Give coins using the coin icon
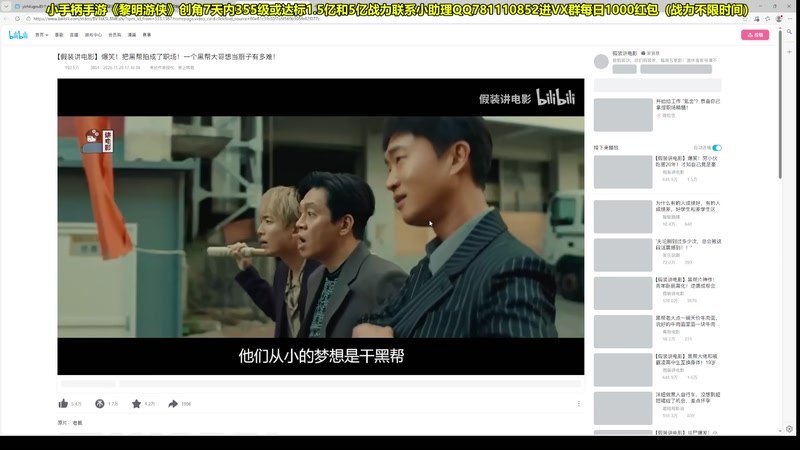This screenshot has height=450, width=800. click(100, 404)
